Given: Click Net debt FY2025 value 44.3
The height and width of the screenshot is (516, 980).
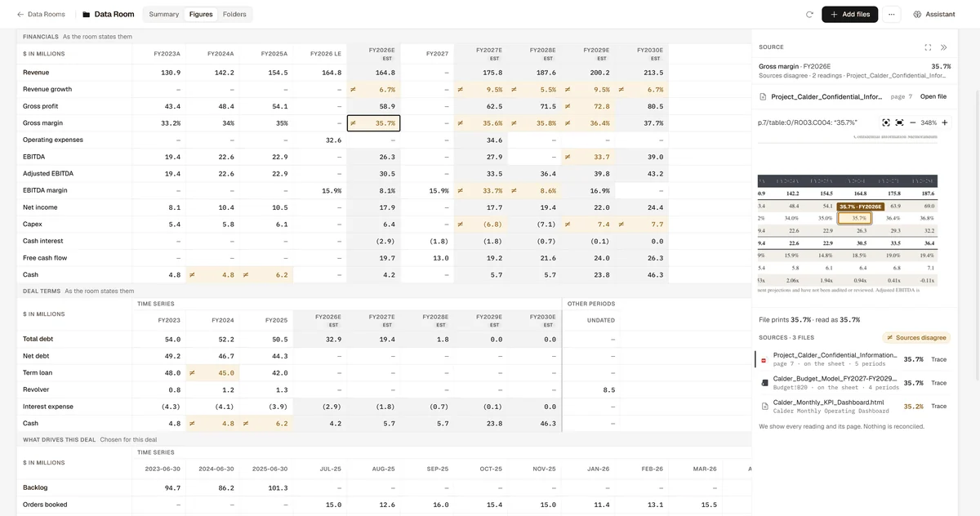Looking at the screenshot, I should pos(280,356).
